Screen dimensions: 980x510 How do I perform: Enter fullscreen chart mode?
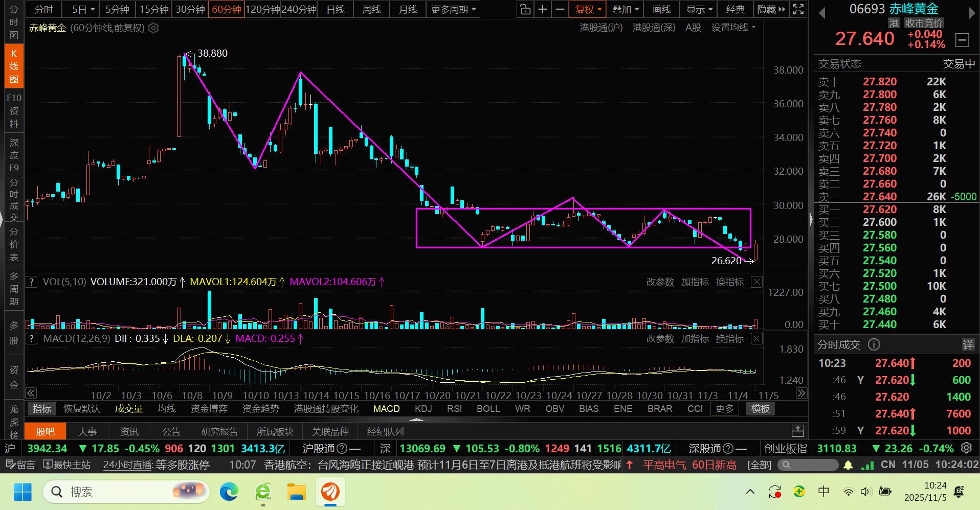(798, 9)
